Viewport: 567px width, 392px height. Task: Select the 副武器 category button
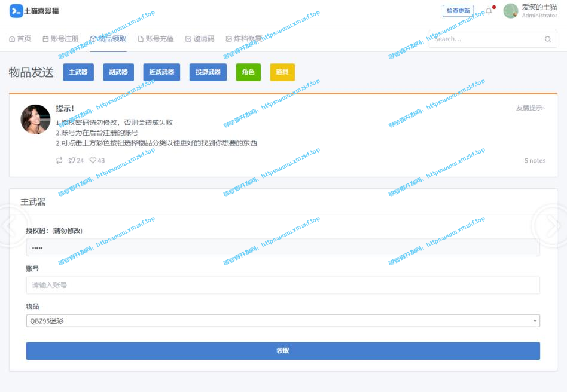click(x=118, y=72)
